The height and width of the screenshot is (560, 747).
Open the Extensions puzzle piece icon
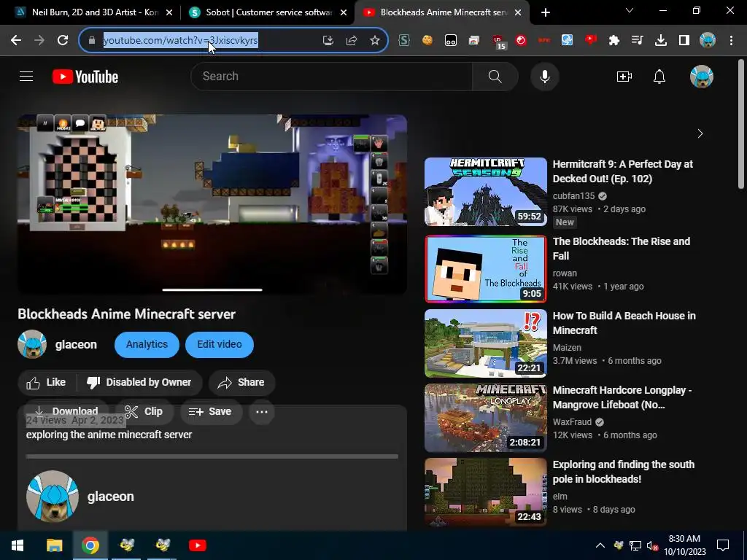pos(614,41)
